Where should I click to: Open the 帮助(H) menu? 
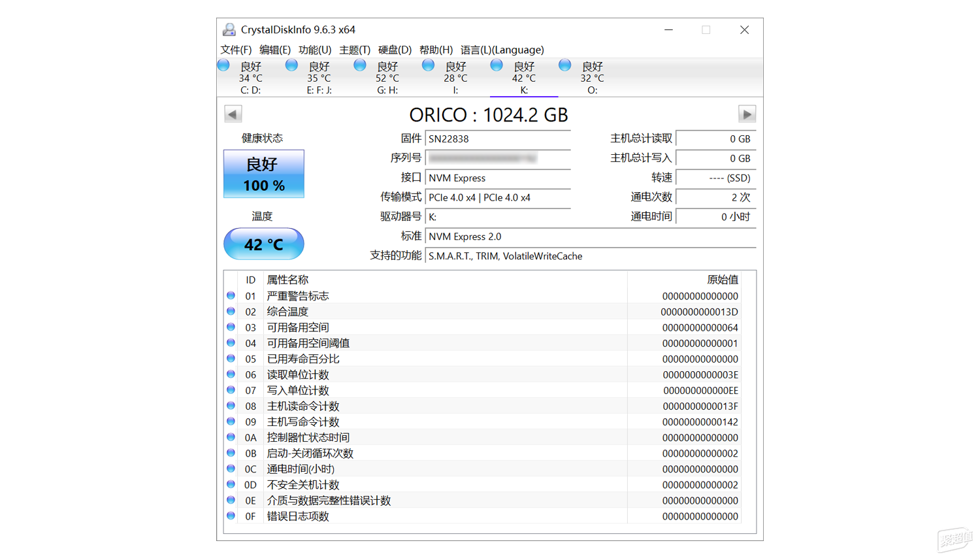(436, 50)
